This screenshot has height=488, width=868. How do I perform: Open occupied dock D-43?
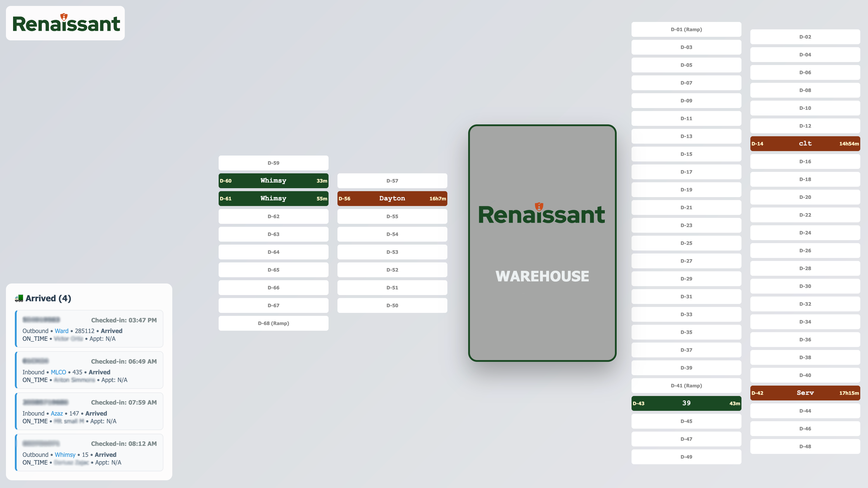(686, 403)
